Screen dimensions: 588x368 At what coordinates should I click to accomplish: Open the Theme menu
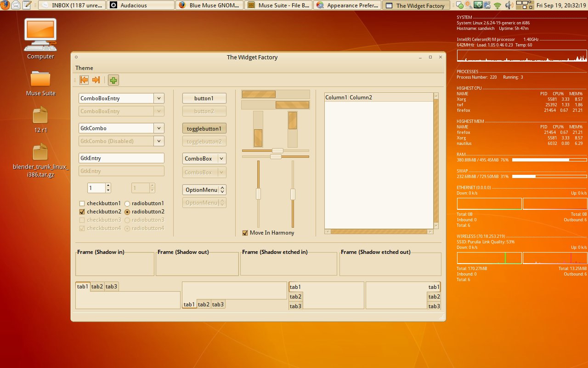[84, 68]
